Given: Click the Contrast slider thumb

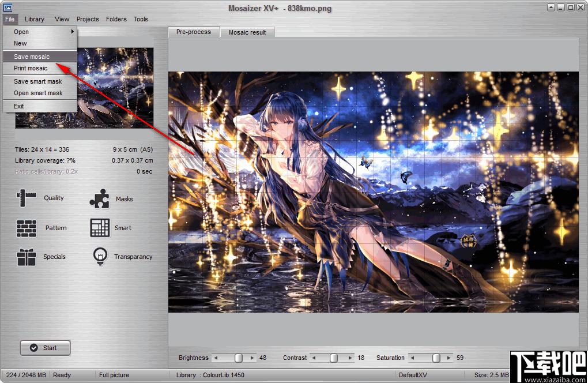Looking at the screenshot, I should coord(333,358).
